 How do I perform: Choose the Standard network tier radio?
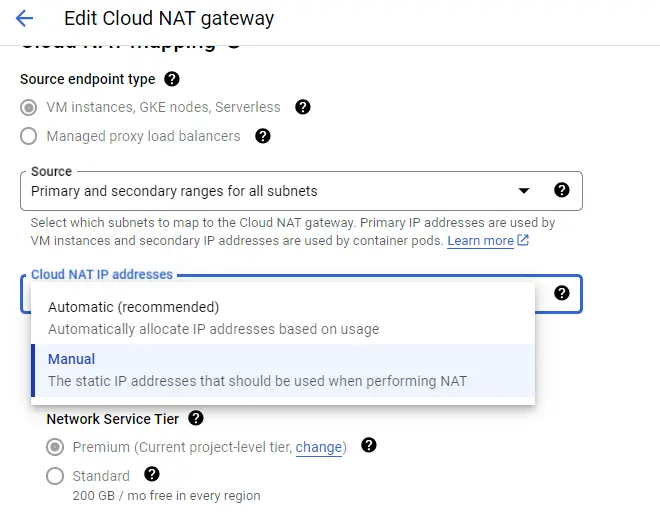(55, 476)
